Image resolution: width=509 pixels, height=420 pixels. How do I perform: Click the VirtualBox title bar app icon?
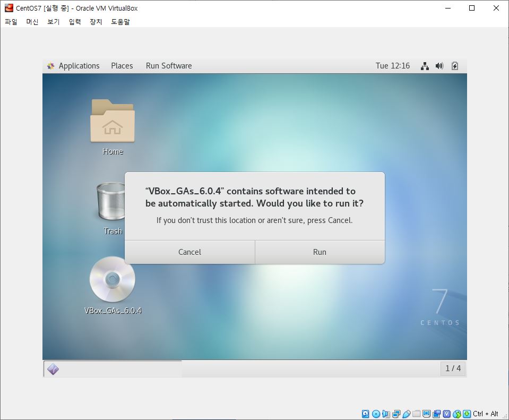tap(9, 8)
